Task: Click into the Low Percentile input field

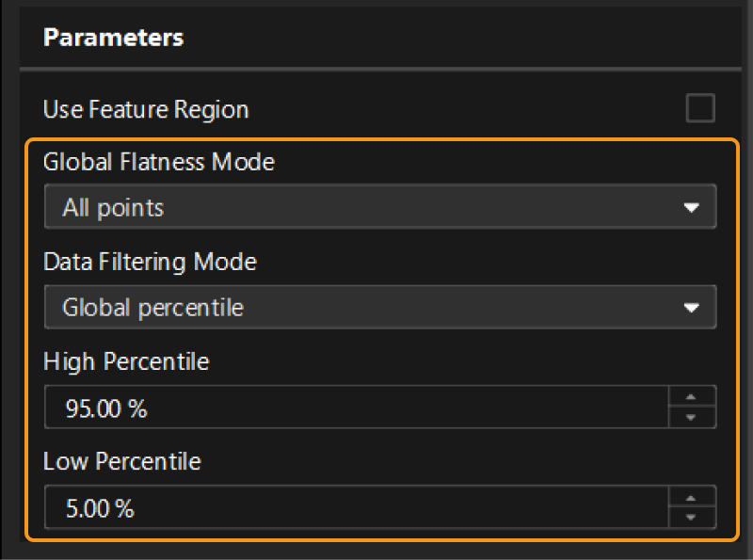Action: pos(358,508)
